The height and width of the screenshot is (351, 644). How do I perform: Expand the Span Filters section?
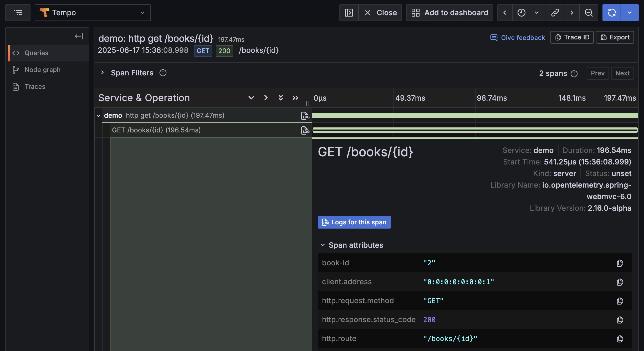103,73
